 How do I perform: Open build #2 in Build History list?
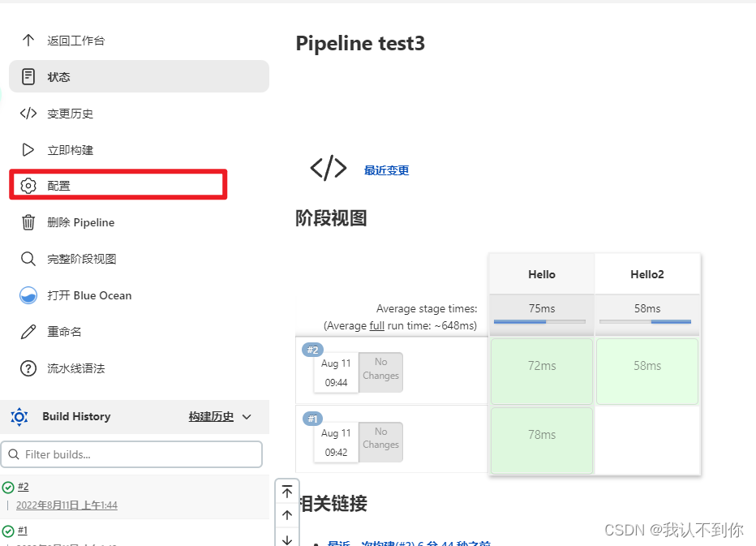(23, 487)
